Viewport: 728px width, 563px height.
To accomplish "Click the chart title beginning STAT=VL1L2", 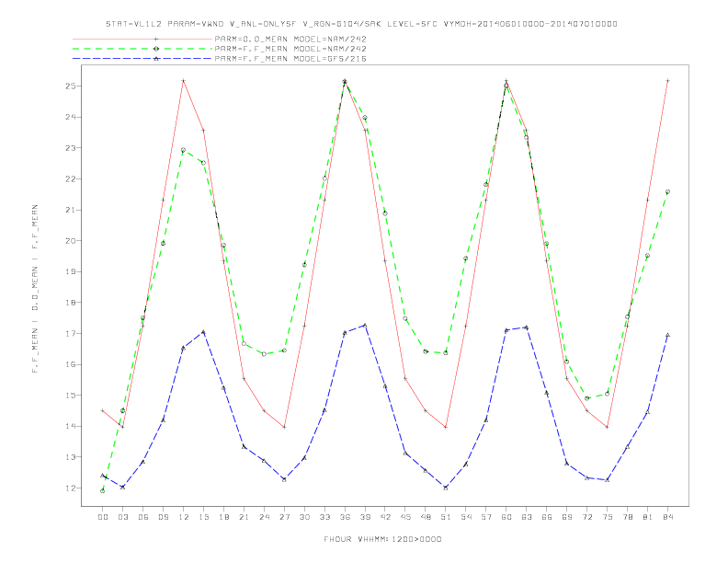I will tap(361, 24).
